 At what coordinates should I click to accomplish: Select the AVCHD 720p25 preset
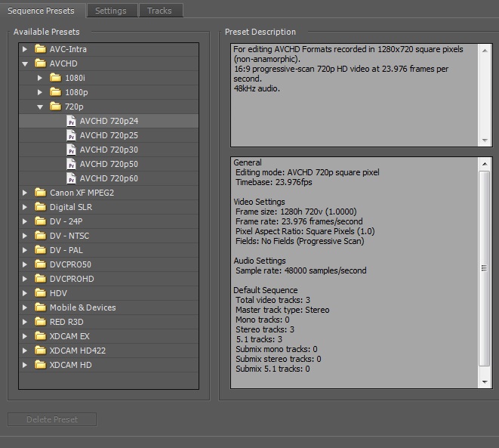(x=109, y=135)
